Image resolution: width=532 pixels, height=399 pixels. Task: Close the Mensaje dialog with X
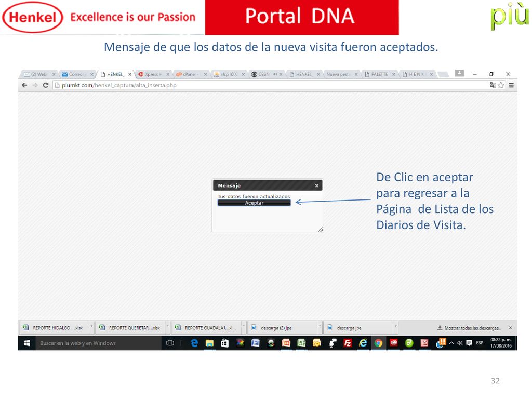pyautogui.click(x=316, y=185)
